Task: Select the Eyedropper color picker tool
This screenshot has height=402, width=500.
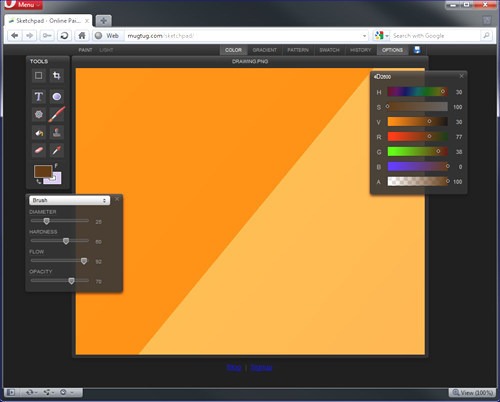Action: tap(57, 150)
